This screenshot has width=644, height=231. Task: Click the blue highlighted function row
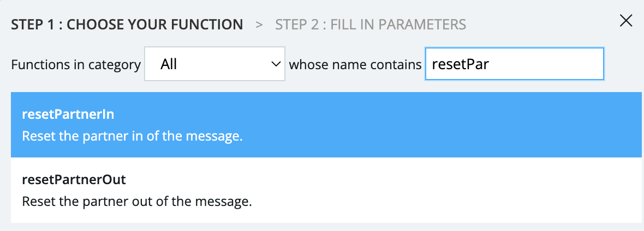pyautogui.click(x=437, y=125)
